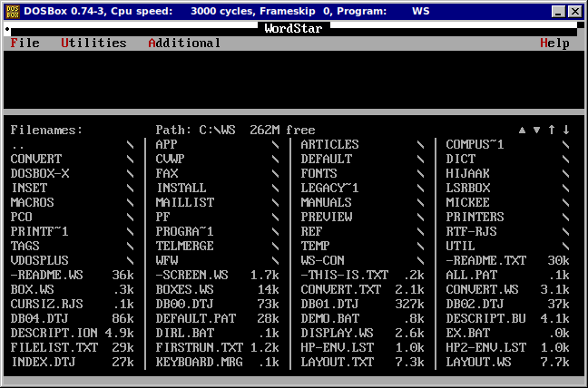
Task: Click the solid up triangle scroll icon
Action: [x=523, y=131]
